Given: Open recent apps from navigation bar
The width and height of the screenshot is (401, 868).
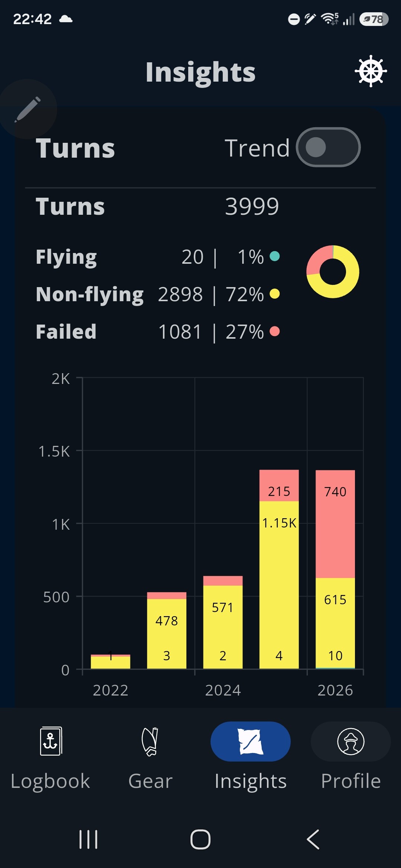Looking at the screenshot, I should click(x=88, y=839).
